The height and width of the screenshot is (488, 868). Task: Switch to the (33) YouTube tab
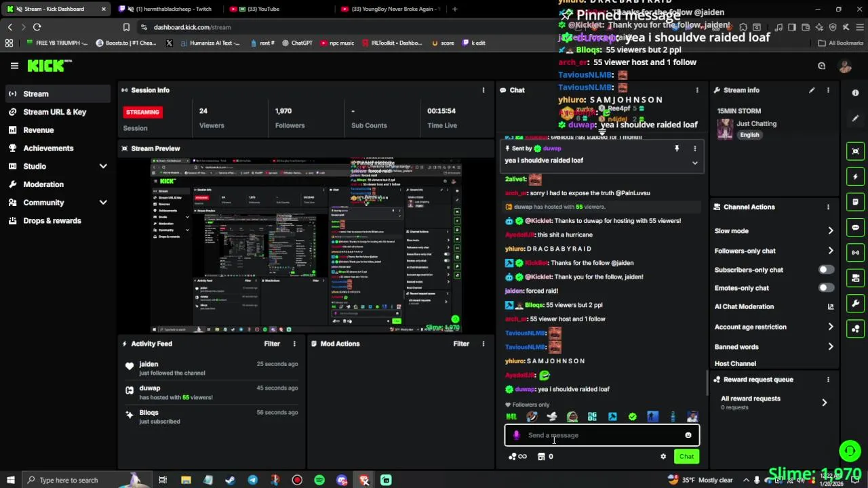[278, 9]
